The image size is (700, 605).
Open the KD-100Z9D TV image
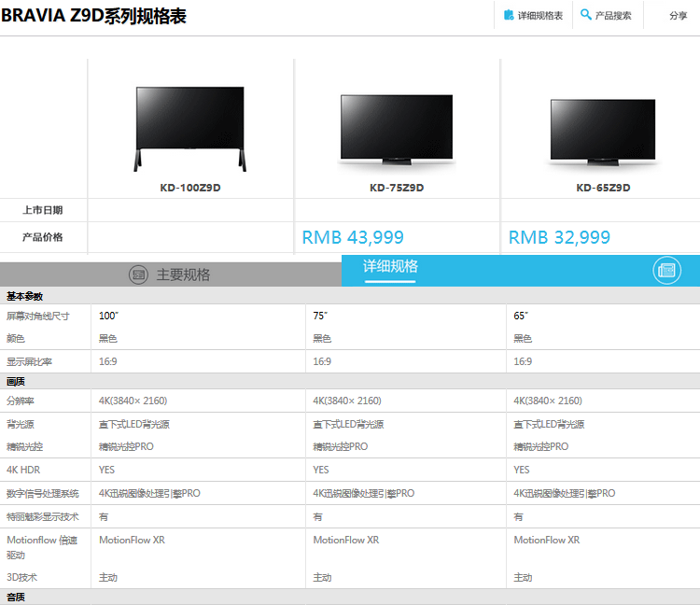(x=190, y=129)
